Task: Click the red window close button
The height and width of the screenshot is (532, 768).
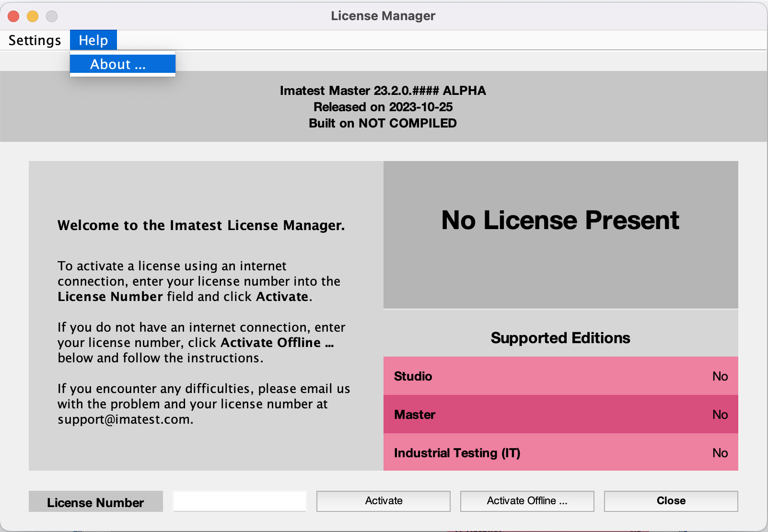Action: coord(13,16)
